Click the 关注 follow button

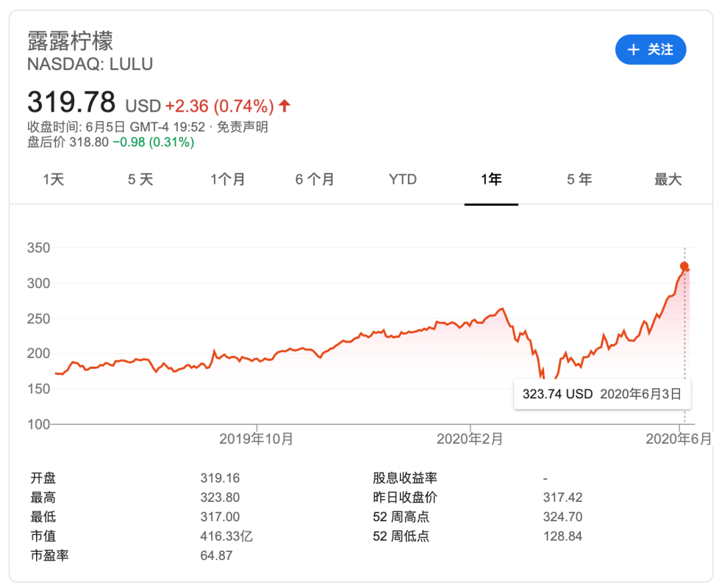(650, 49)
